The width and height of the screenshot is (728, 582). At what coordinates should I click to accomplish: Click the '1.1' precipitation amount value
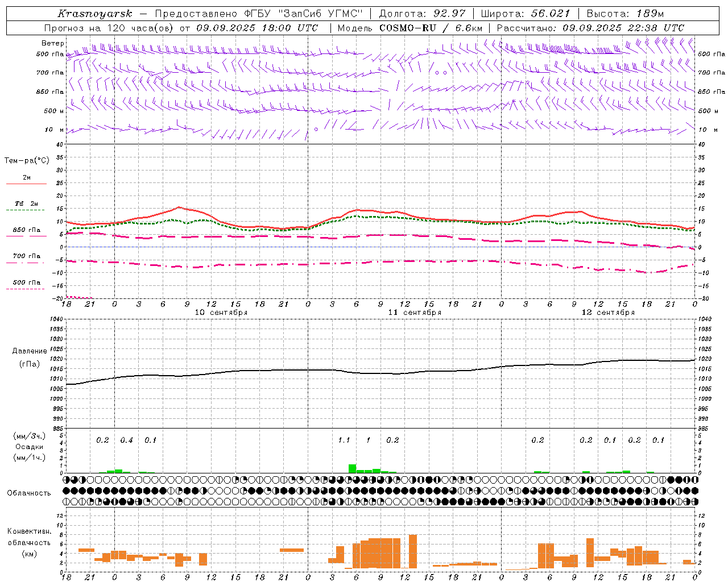coord(344,440)
